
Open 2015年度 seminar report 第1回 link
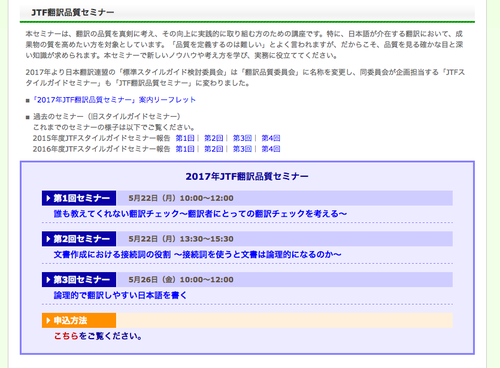pos(185,138)
